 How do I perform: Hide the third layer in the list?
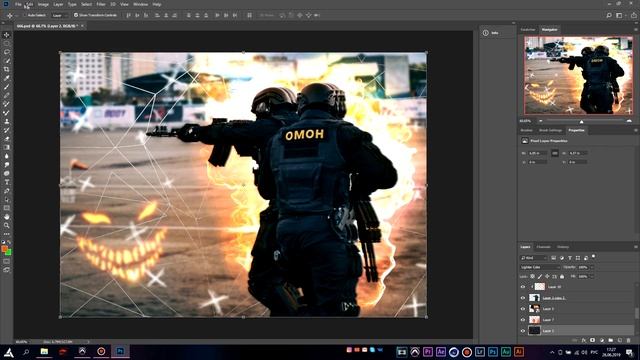pos(523,309)
